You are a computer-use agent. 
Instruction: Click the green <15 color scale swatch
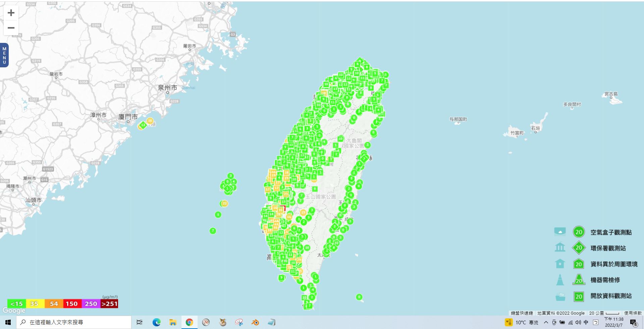click(x=16, y=304)
